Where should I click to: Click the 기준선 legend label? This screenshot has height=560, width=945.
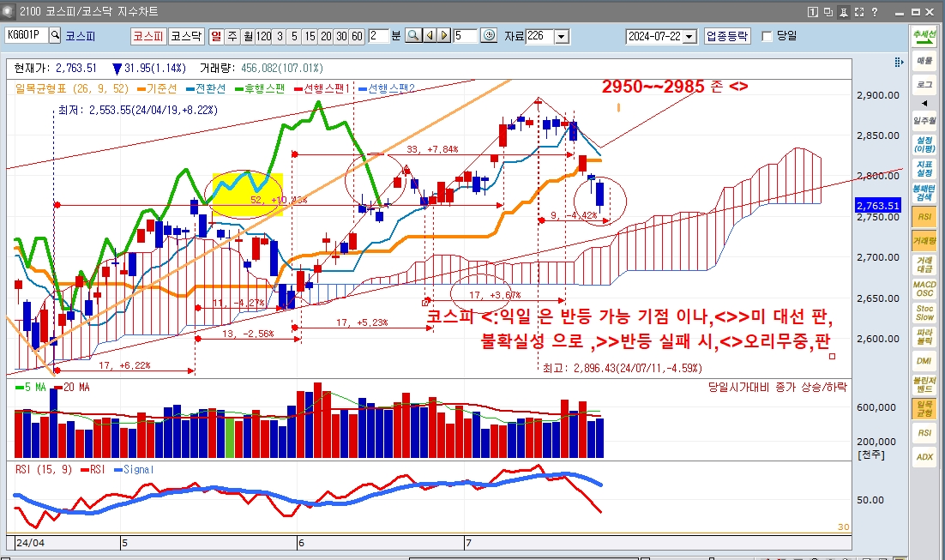[157, 88]
